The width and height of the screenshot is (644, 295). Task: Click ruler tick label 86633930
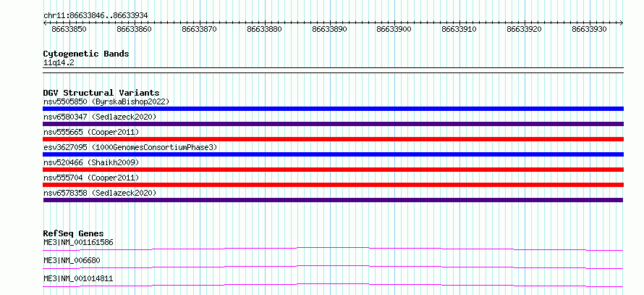590,29
